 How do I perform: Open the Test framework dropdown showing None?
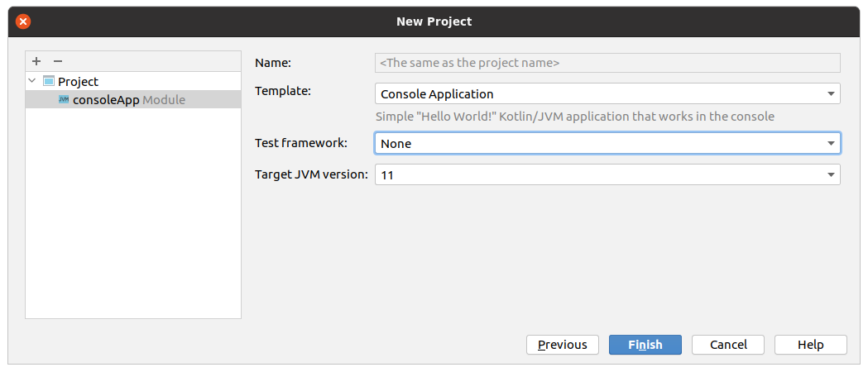tap(607, 143)
